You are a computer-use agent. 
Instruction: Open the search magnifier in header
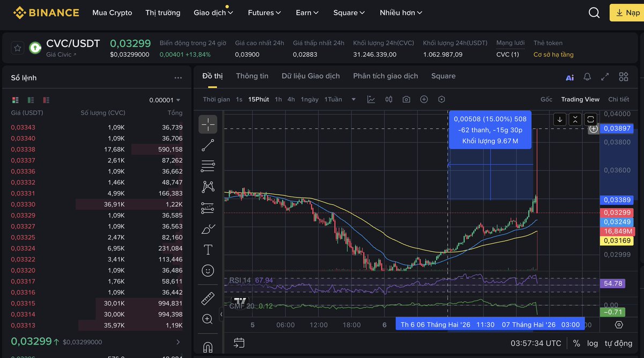(594, 12)
